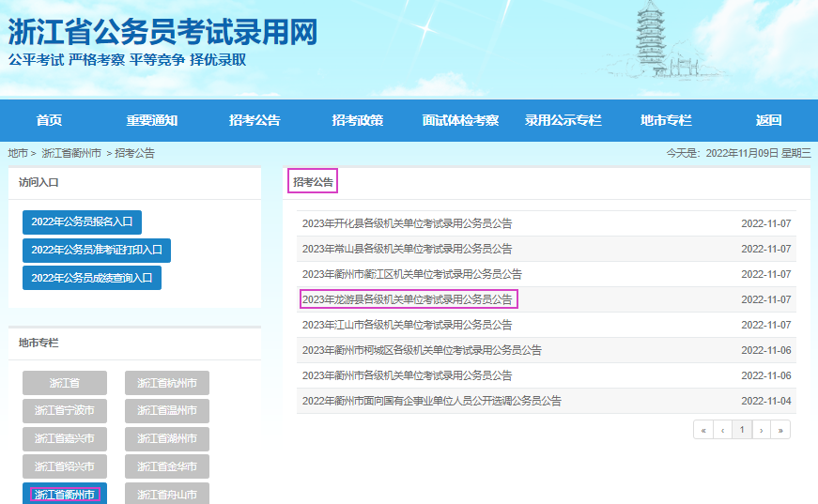This screenshot has height=504, width=818.
Task: Jump to the last page (»)
Action: (x=779, y=430)
